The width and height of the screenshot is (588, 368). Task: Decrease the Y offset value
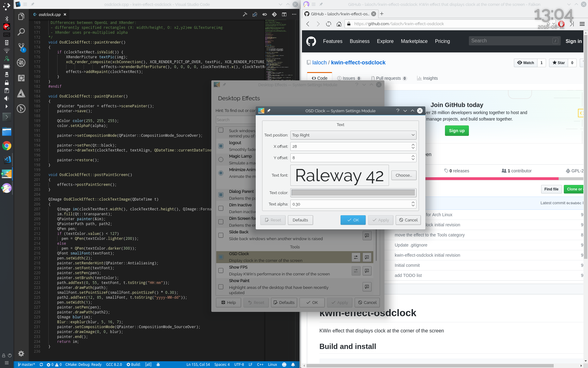pyautogui.click(x=413, y=159)
